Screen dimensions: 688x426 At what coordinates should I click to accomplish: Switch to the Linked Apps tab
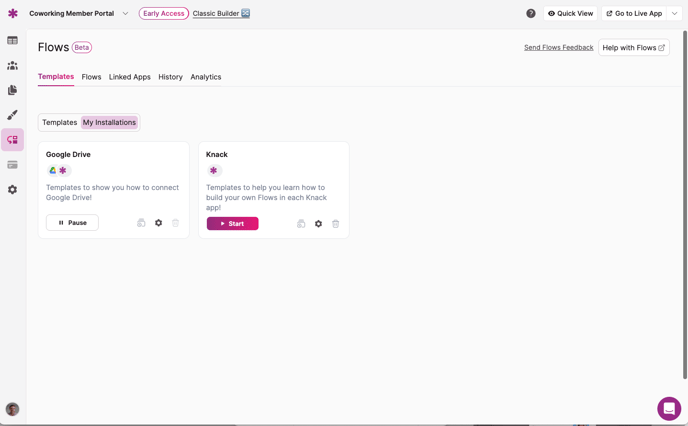[129, 77]
